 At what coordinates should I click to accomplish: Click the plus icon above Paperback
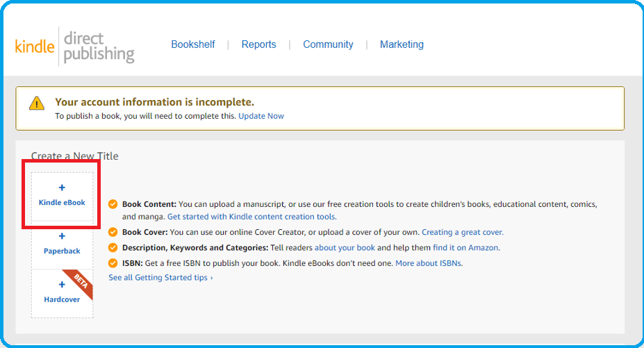(x=62, y=236)
